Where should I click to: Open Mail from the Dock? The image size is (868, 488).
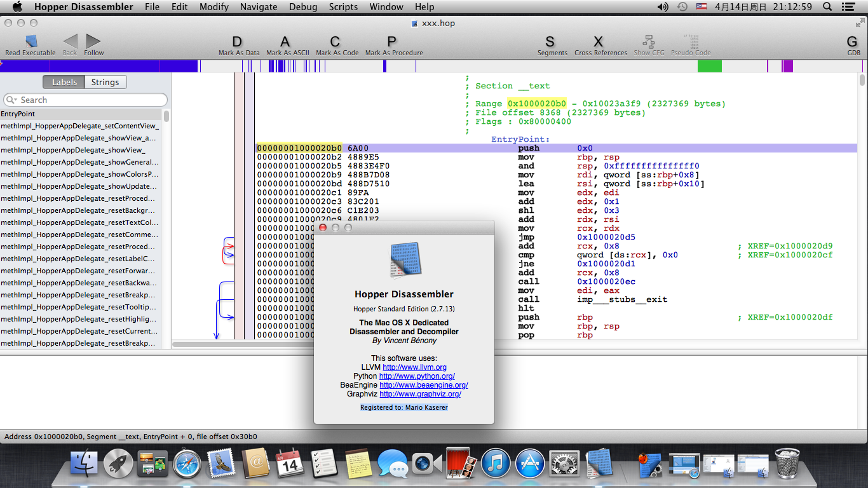[x=221, y=463]
